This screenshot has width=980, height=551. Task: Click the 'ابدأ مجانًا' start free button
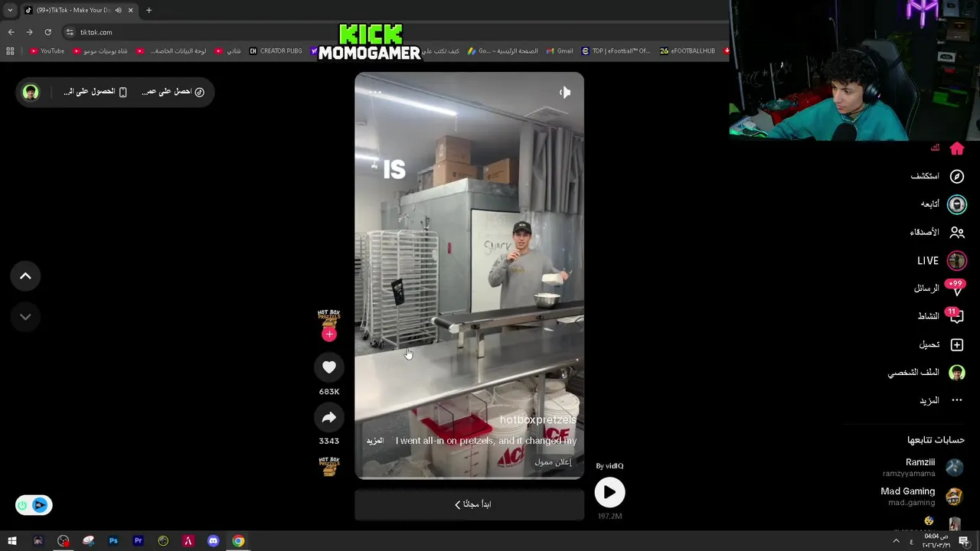tap(469, 504)
